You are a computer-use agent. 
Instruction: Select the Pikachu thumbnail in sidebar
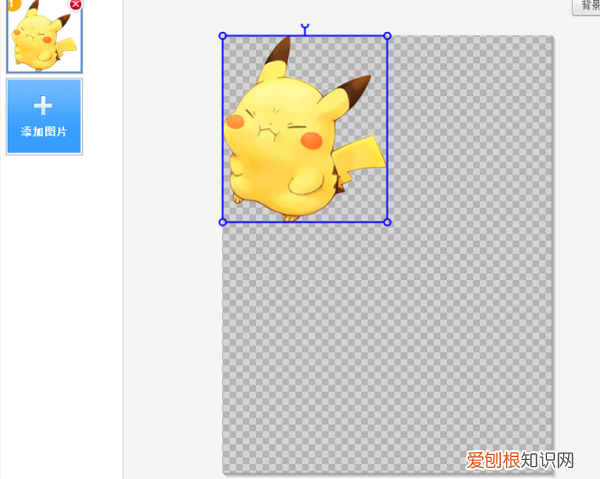click(x=43, y=38)
